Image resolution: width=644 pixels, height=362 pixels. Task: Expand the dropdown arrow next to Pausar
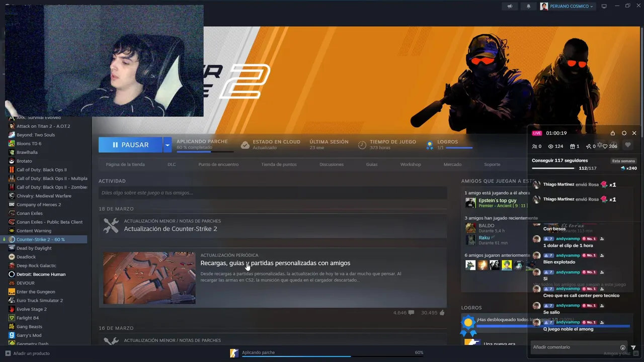pyautogui.click(x=167, y=145)
